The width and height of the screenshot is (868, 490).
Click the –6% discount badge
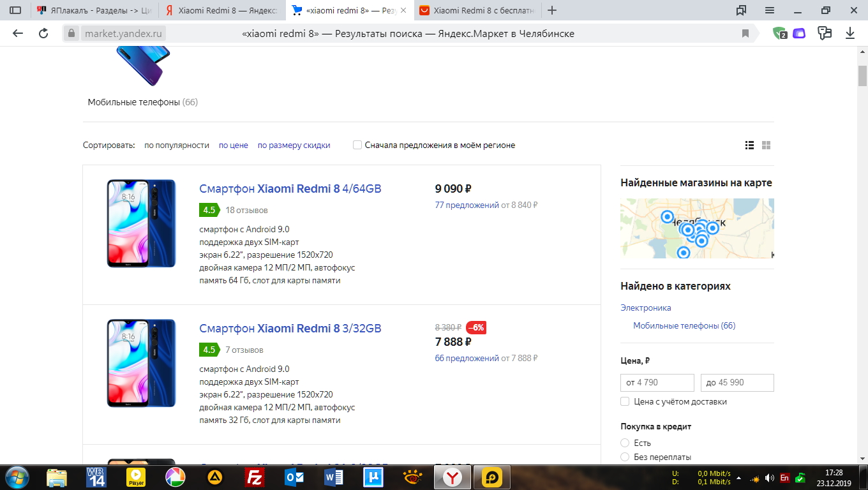click(476, 328)
